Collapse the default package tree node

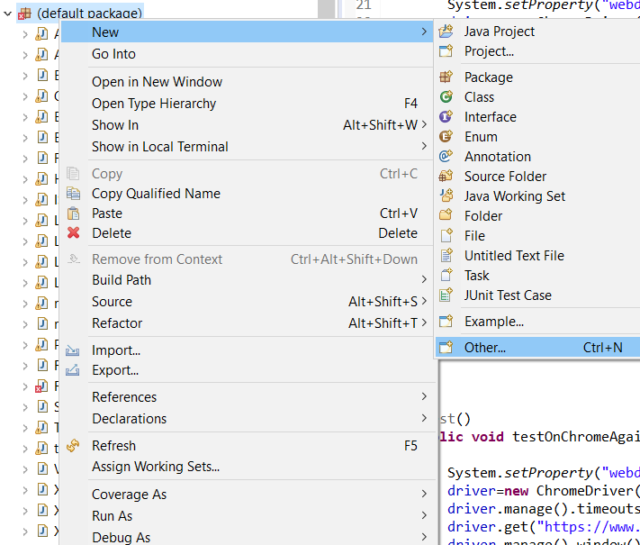7,13
